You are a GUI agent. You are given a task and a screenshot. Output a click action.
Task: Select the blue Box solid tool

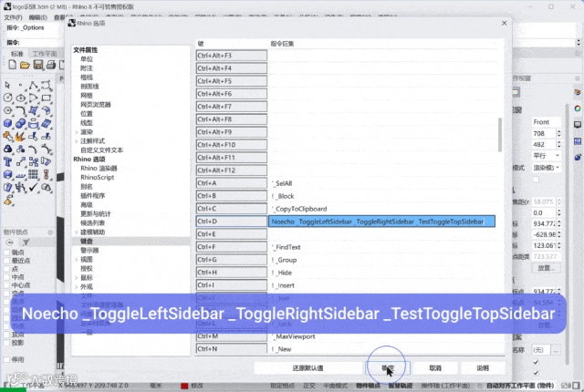[x=8, y=123]
